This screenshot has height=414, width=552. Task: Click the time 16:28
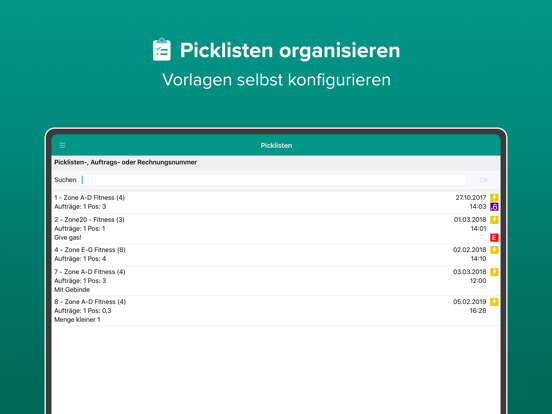(478, 311)
